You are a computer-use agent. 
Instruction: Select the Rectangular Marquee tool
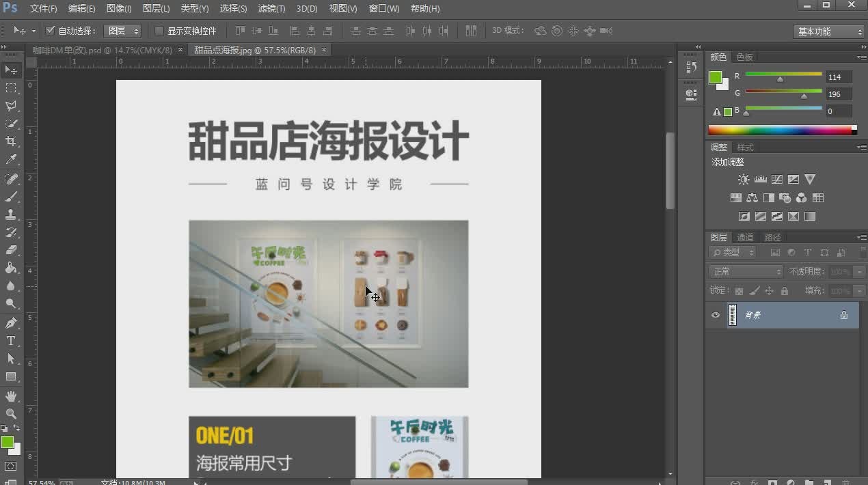[x=11, y=88]
